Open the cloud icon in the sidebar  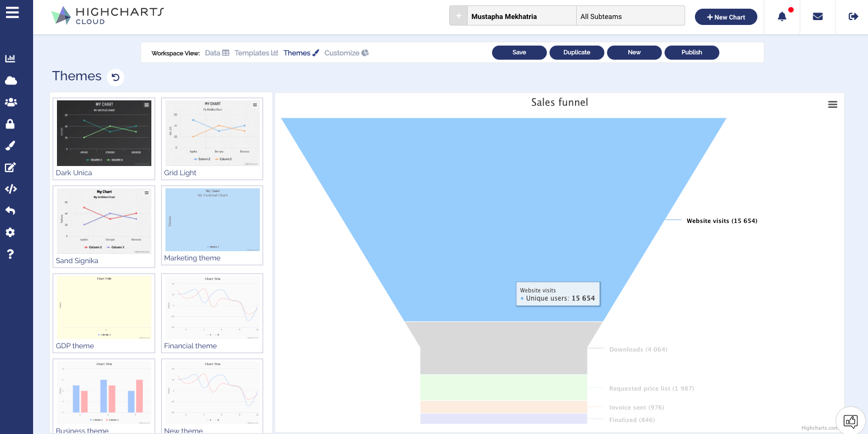click(x=10, y=81)
